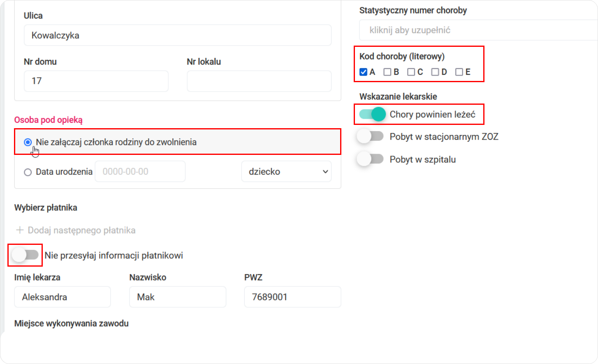Click the birth date field showing 0000-00-00
Viewport: 598px width, 364px height.
[x=140, y=171]
